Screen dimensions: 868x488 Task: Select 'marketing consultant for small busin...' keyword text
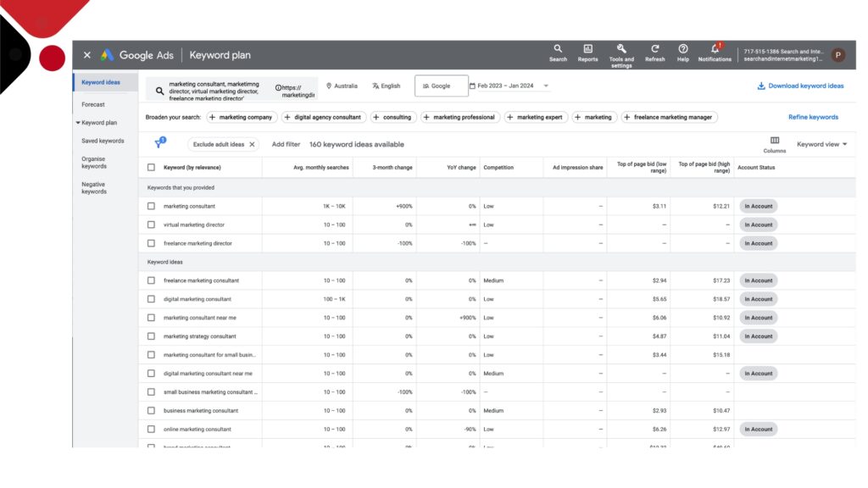pos(209,355)
